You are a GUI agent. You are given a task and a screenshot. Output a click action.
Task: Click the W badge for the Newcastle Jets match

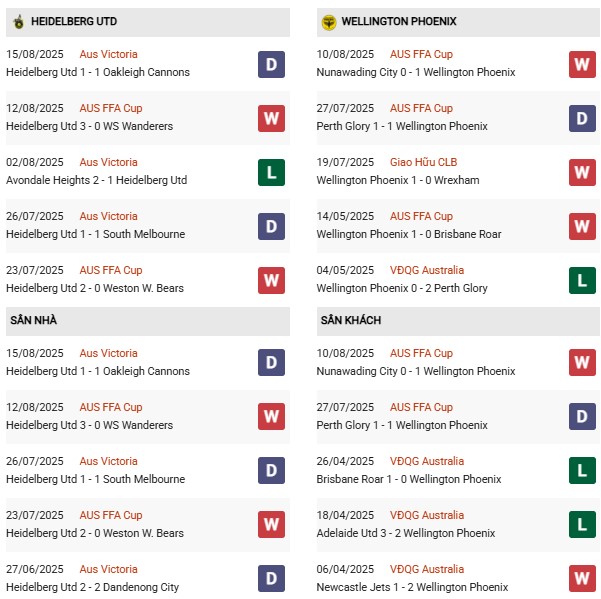click(x=583, y=579)
